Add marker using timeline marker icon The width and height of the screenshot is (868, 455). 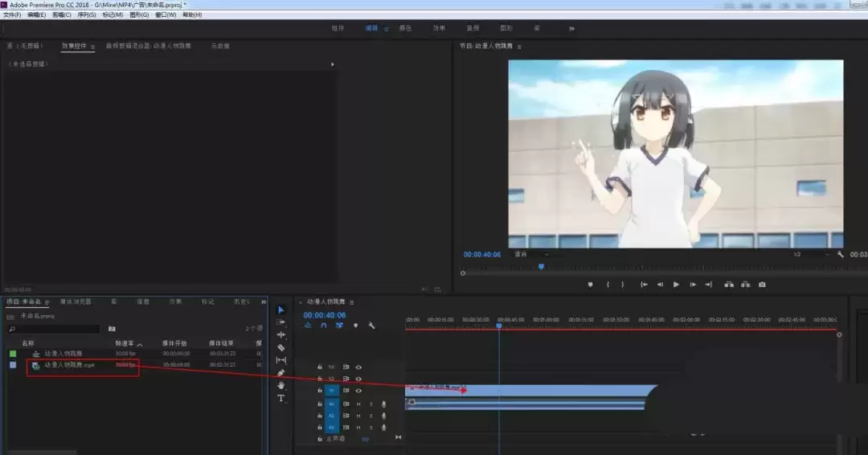pyautogui.click(x=355, y=326)
